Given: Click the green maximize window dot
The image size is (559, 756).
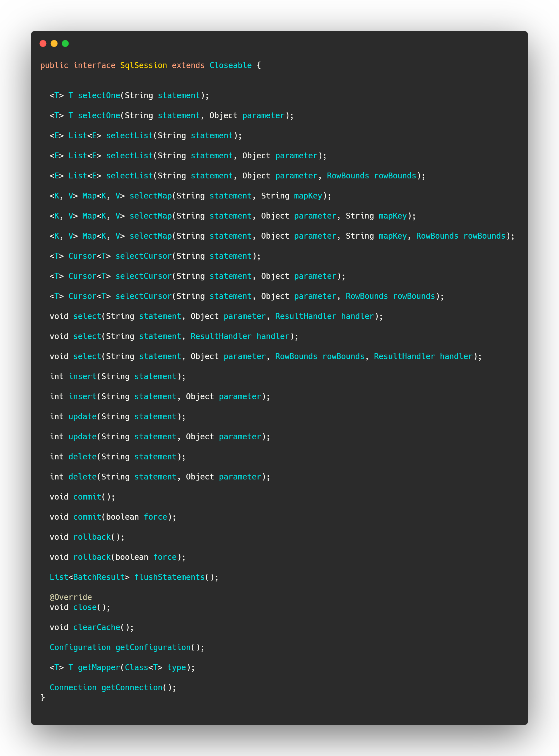Looking at the screenshot, I should coord(65,43).
